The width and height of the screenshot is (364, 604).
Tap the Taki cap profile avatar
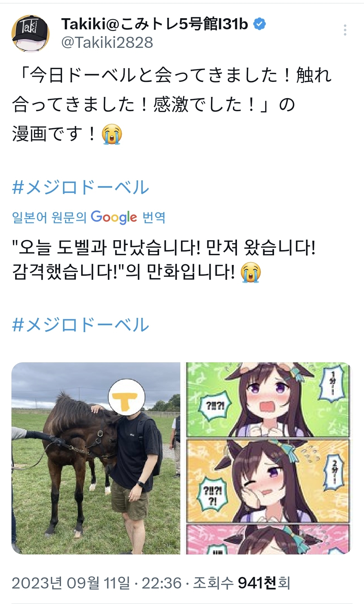(31, 33)
